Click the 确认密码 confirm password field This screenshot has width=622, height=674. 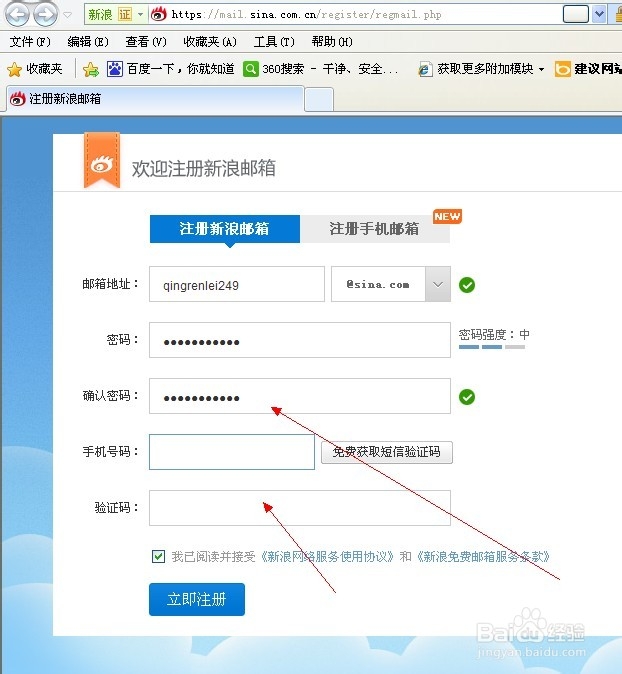point(300,396)
